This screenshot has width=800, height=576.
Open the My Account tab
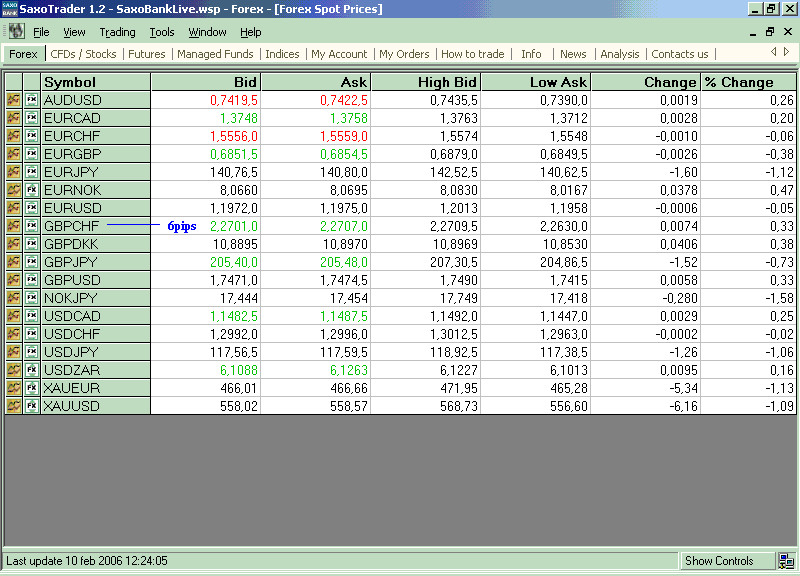click(x=339, y=54)
